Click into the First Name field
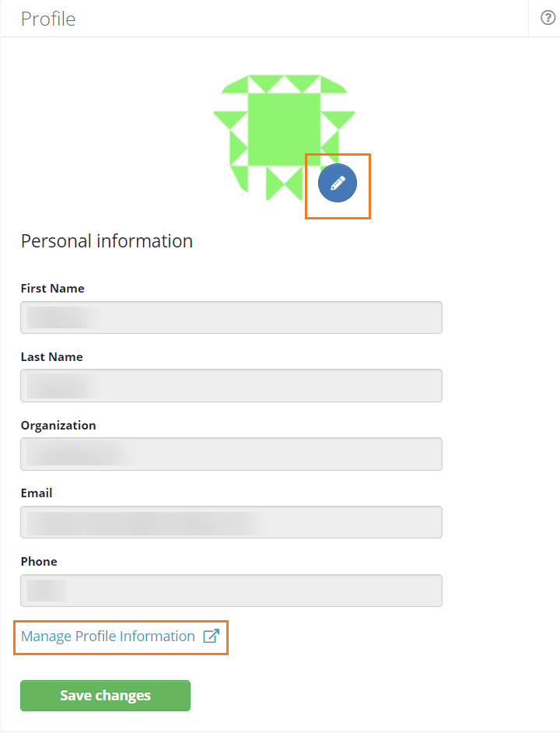 pyautogui.click(x=231, y=317)
